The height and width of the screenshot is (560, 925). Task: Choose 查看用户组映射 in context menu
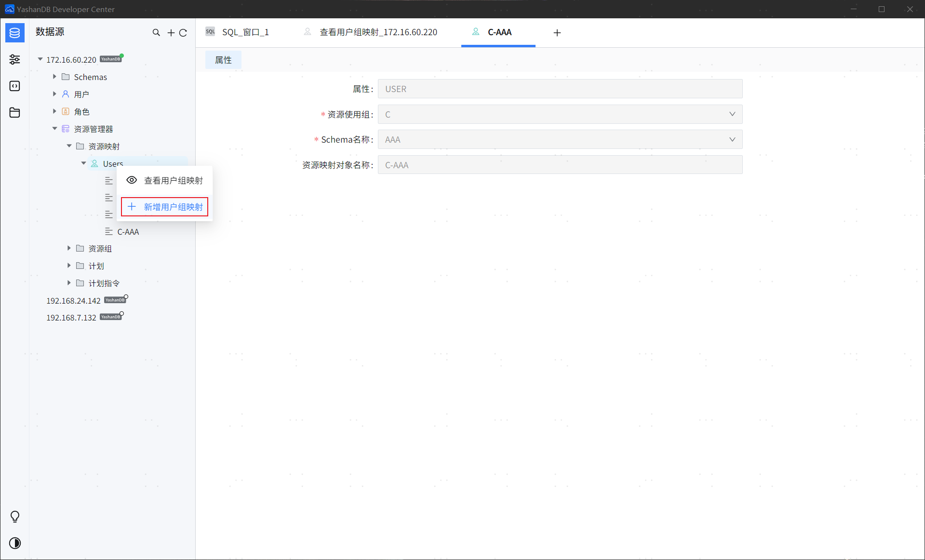click(165, 180)
